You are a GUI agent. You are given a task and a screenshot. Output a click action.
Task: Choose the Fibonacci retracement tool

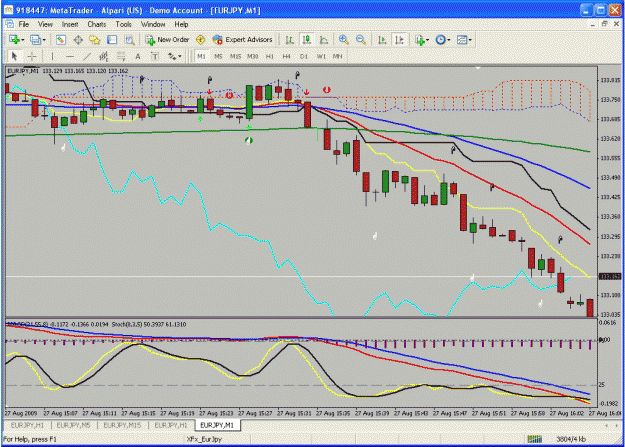(x=121, y=57)
